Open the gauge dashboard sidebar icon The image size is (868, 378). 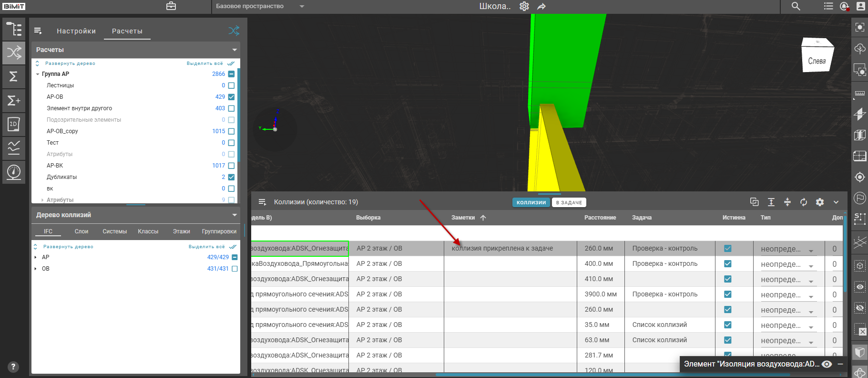click(x=14, y=171)
